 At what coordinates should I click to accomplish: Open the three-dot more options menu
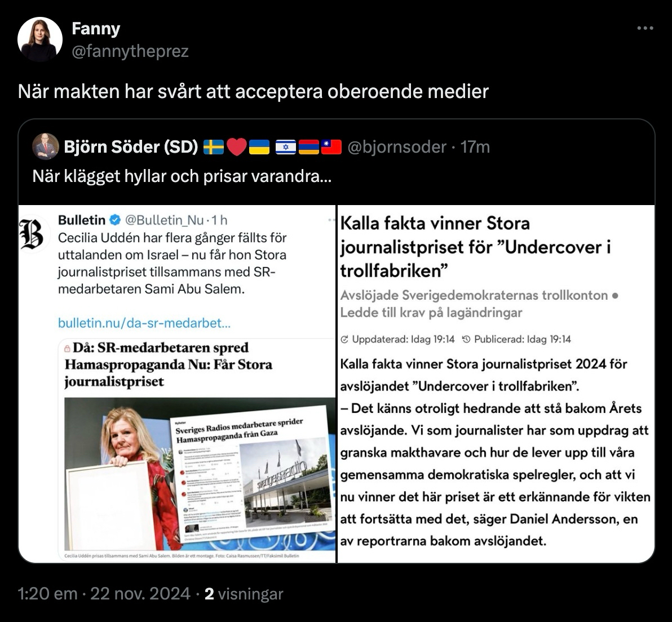click(645, 28)
